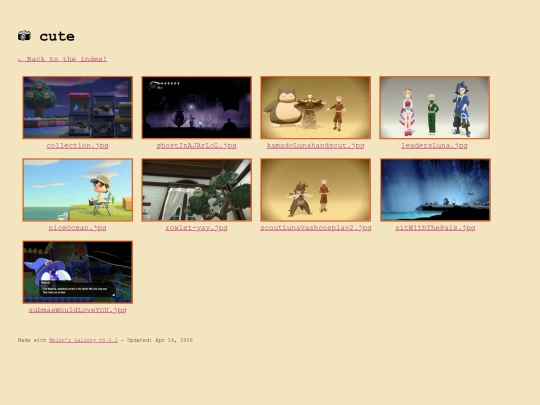
Task: Click the leadersLuna.jpg filename link
Action: tap(434, 145)
